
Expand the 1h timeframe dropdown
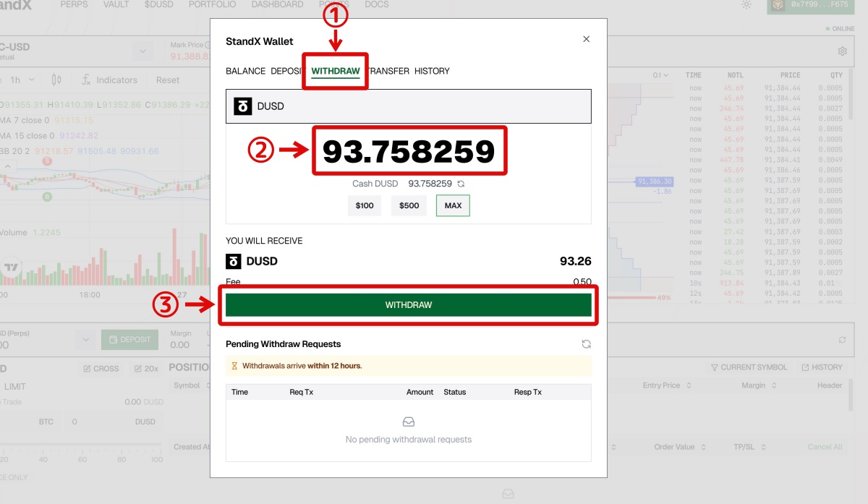(20, 80)
